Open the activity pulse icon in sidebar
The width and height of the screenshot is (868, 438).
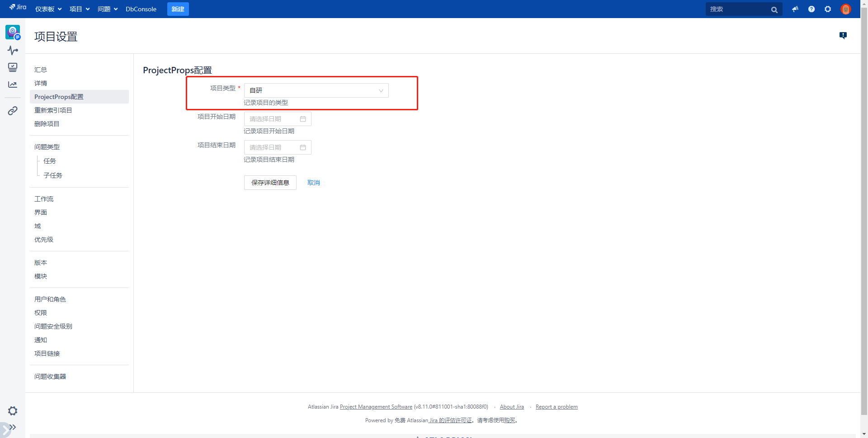click(x=13, y=50)
